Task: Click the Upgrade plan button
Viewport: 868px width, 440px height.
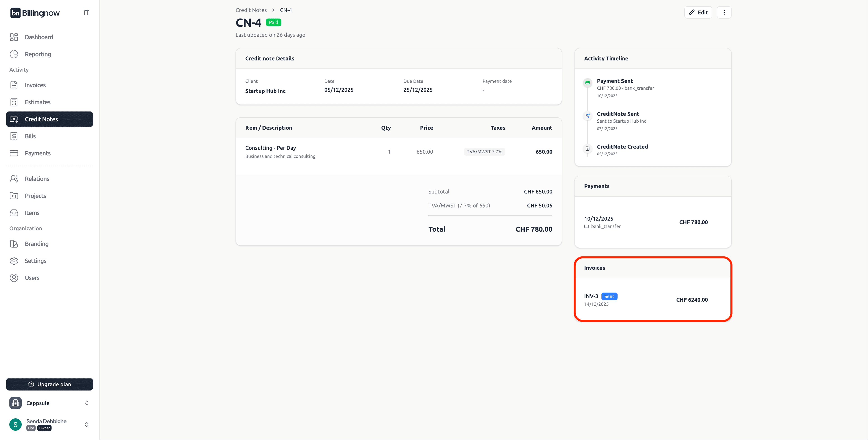Action: tap(49, 384)
